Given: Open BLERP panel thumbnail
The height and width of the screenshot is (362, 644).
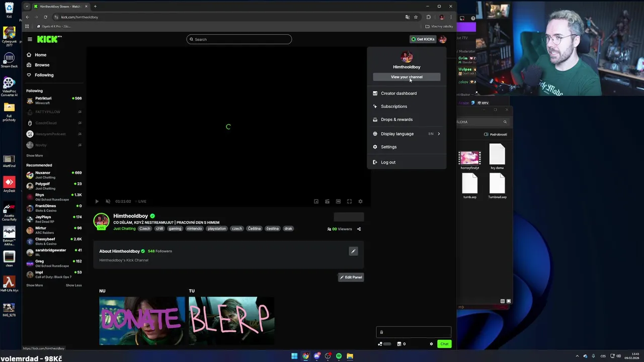Looking at the screenshot, I should pyautogui.click(x=231, y=321).
